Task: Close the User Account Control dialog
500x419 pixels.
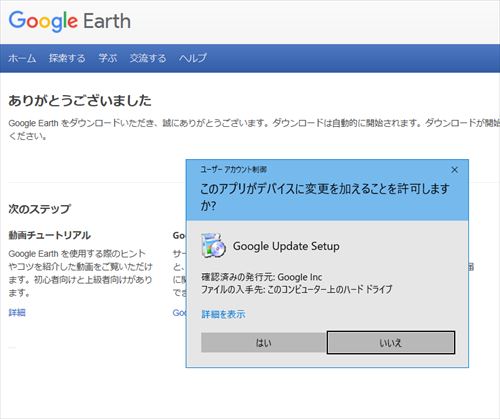Action: click(x=454, y=170)
